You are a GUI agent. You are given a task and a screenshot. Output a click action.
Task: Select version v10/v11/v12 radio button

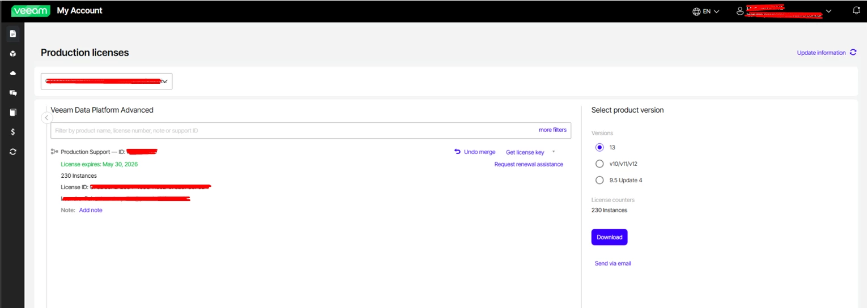click(599, 164)
